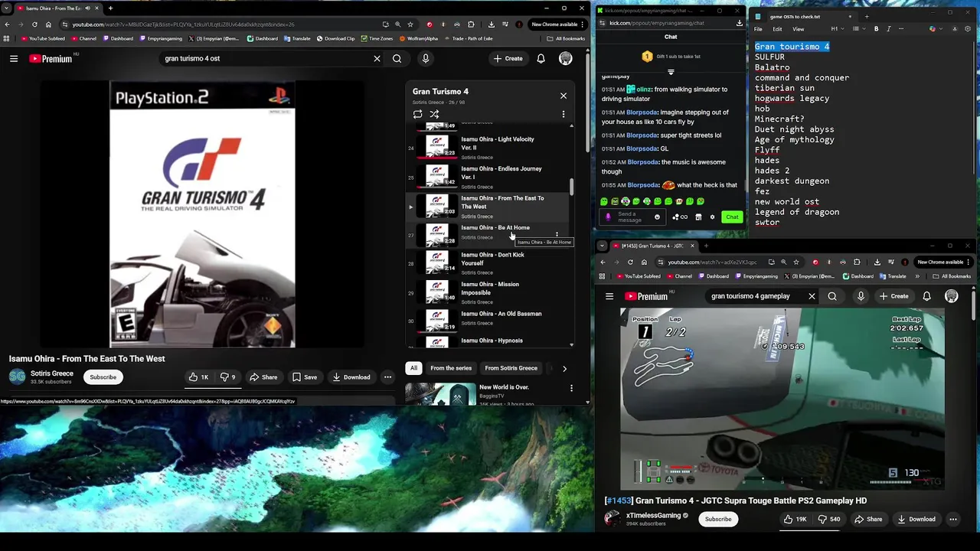Play 'Isamu Ohira - Mission Impossible' from playlist
The width and height of the screenshot is (980, 551).
coord(490,288)
